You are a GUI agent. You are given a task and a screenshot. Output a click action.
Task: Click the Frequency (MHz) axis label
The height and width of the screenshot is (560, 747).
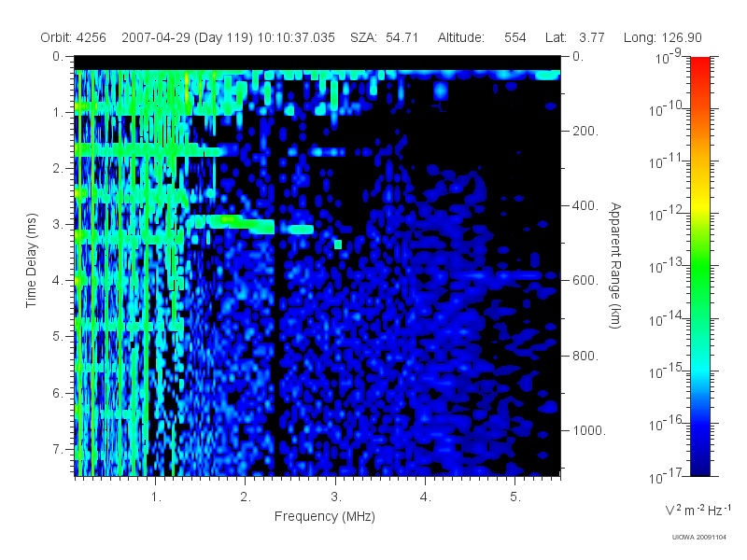coord(324,516)
